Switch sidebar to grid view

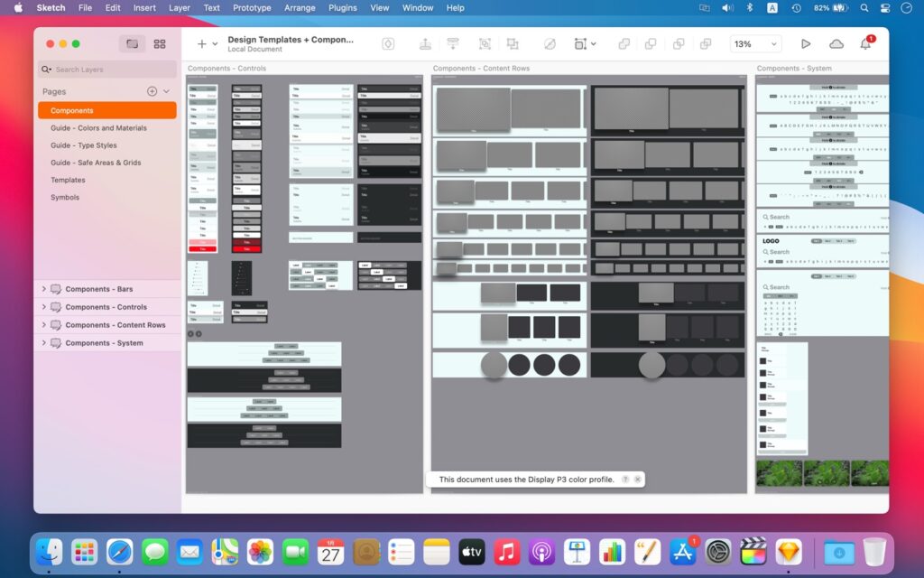click(x=160, y=43)
